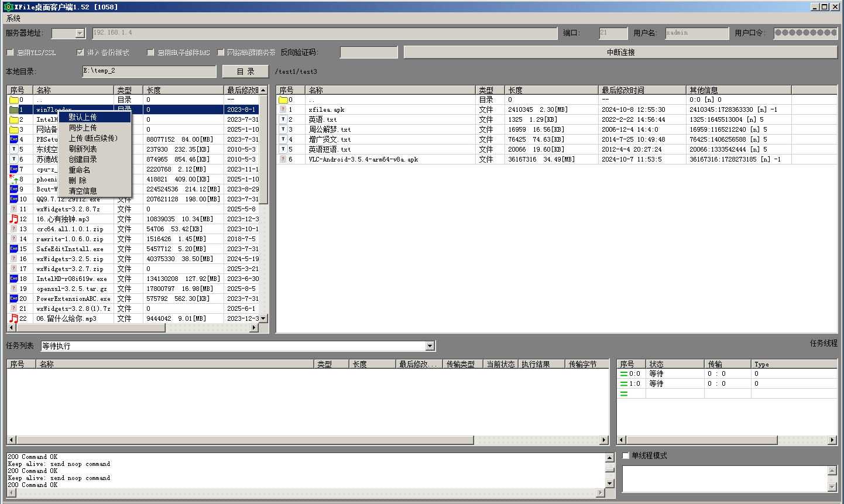
Task: Click the remote list 最后修改时间 column header
Action: click(642, 90)
